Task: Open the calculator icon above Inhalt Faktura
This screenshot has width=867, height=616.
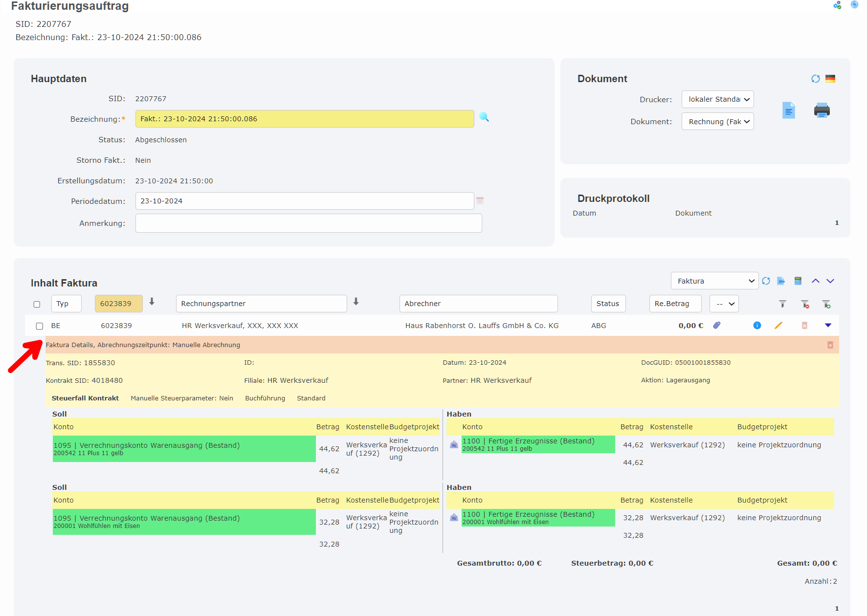Action: pyautogui.click(x=798, y=281)
